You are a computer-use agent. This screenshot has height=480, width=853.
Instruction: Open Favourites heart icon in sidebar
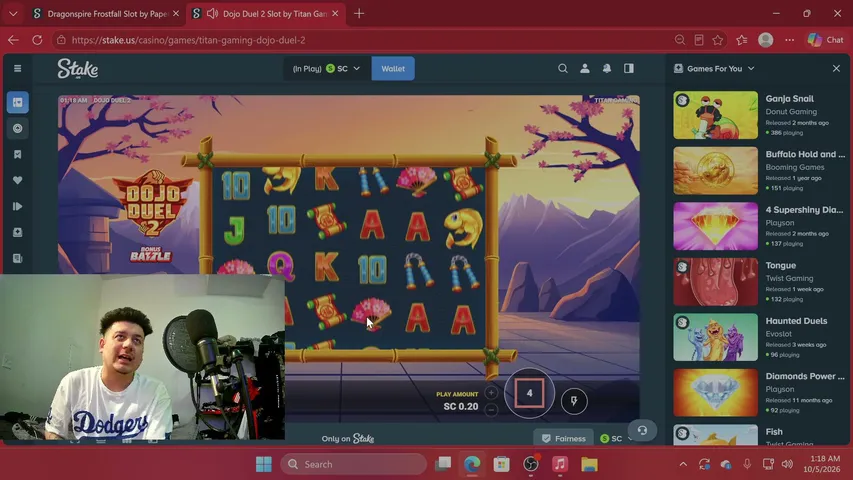tap(17, 180)
